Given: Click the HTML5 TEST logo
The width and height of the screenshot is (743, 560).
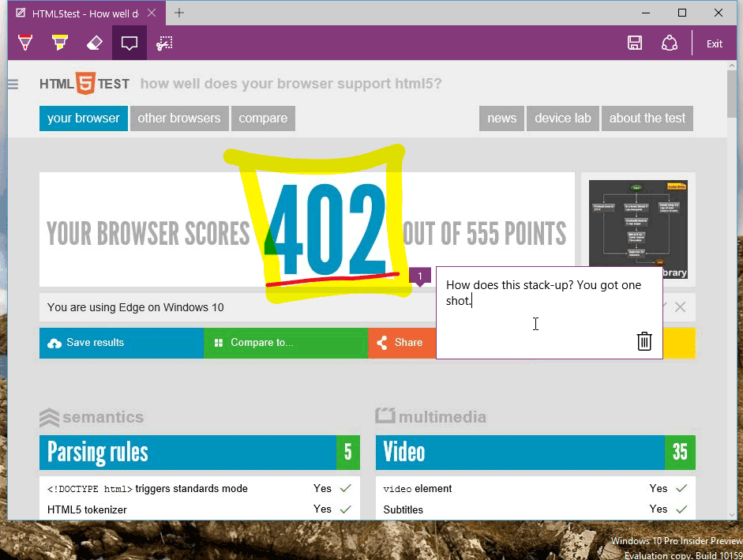Looking at the screenshot, I should (84, 84).
